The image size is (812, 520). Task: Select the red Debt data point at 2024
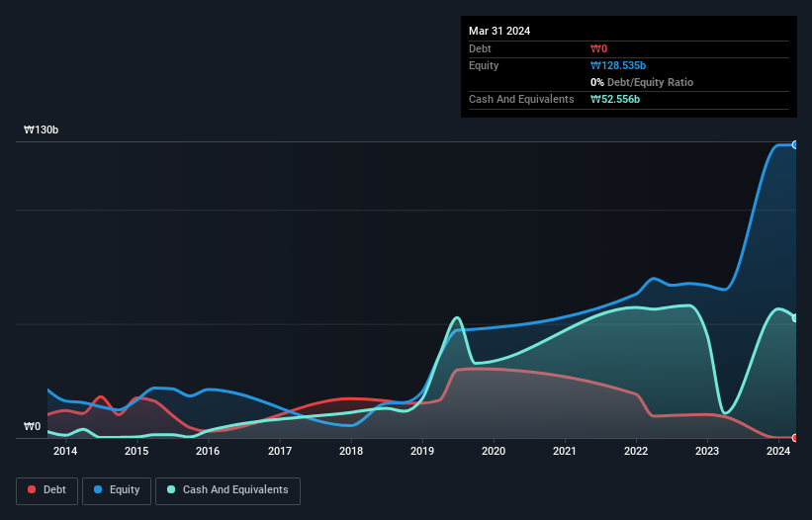point(795,438)
